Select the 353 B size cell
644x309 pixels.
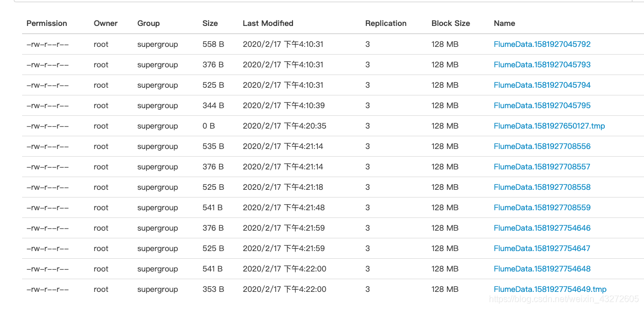pyautogui.click(x=213, y=289)
